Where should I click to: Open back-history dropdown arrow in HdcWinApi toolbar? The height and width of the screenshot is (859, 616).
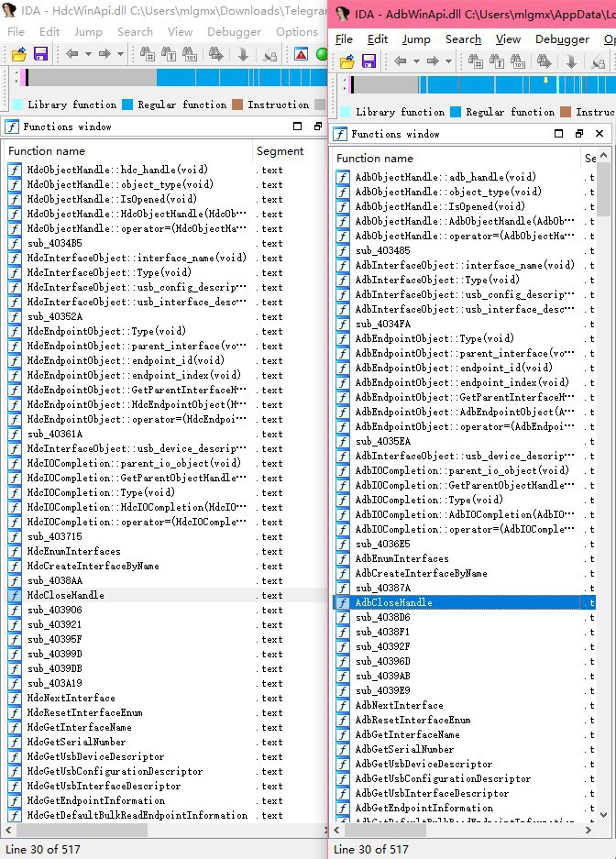coord(88,54)
